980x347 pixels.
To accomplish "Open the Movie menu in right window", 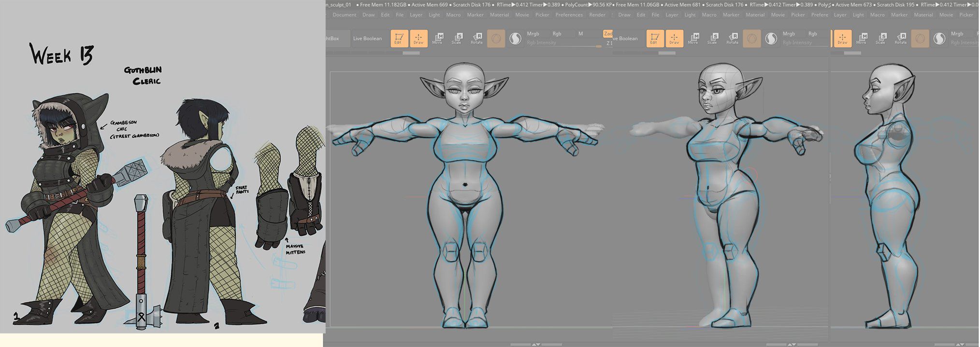I will (x=946, y=15).
